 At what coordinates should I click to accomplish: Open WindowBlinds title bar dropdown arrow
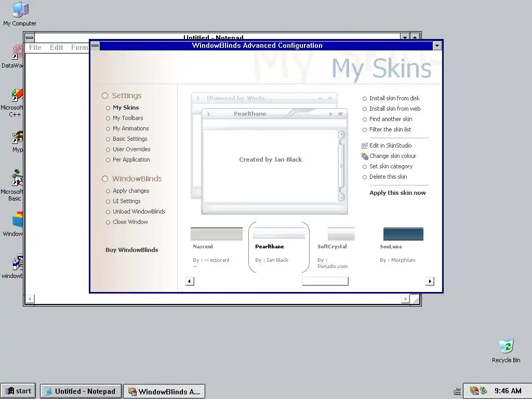[437, 46]
